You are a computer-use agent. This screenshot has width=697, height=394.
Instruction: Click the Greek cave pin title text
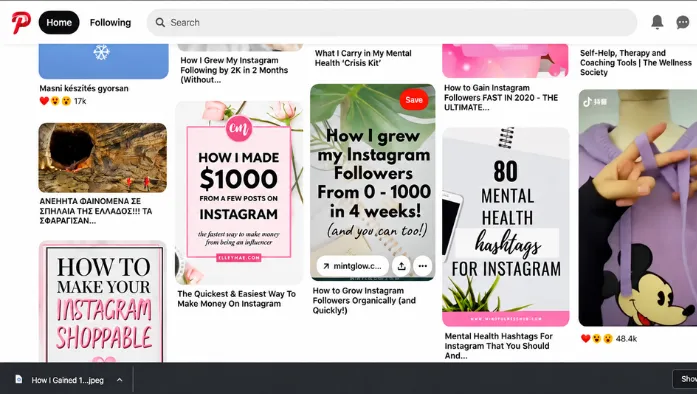96,211
